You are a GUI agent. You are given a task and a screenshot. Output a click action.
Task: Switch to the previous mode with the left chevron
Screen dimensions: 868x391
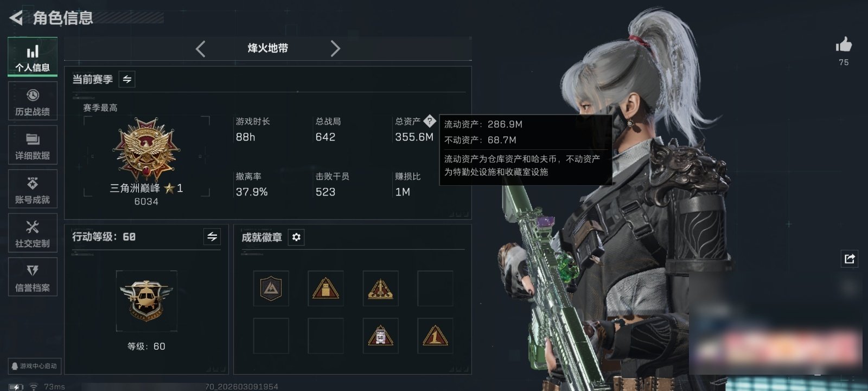coord(200,49)
